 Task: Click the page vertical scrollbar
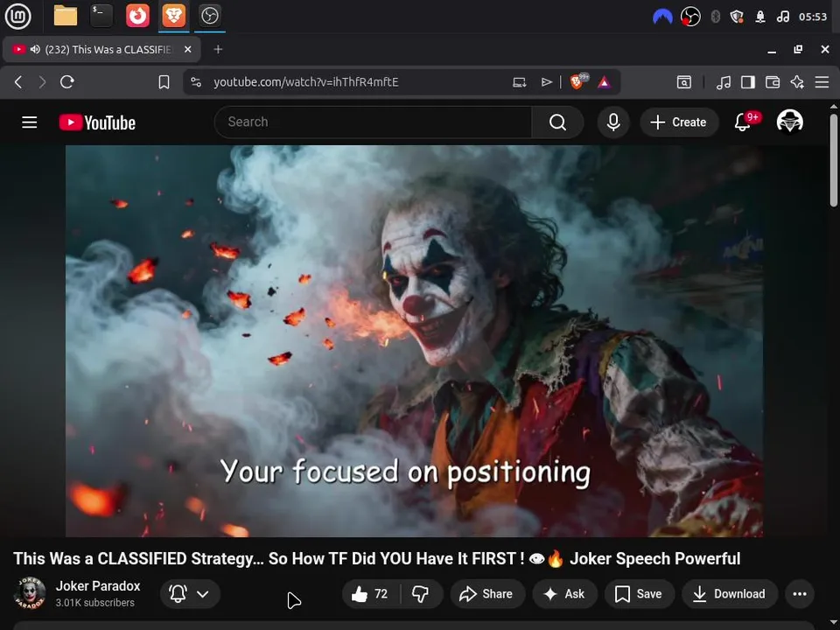[833, 161]
